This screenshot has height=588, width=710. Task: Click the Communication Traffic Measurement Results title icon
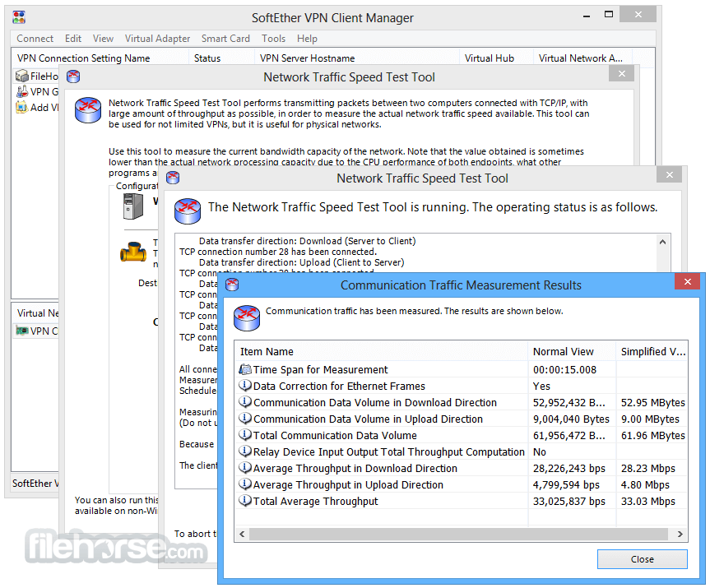coord(232,285)
